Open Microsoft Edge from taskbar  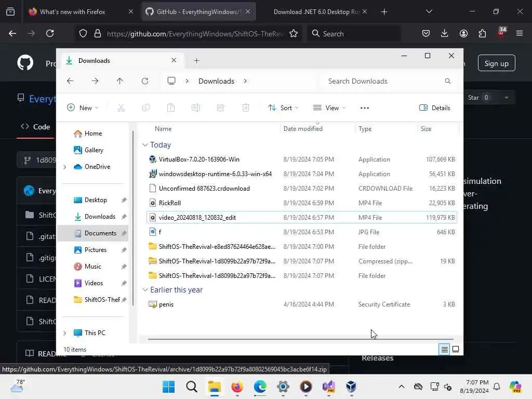260,387
